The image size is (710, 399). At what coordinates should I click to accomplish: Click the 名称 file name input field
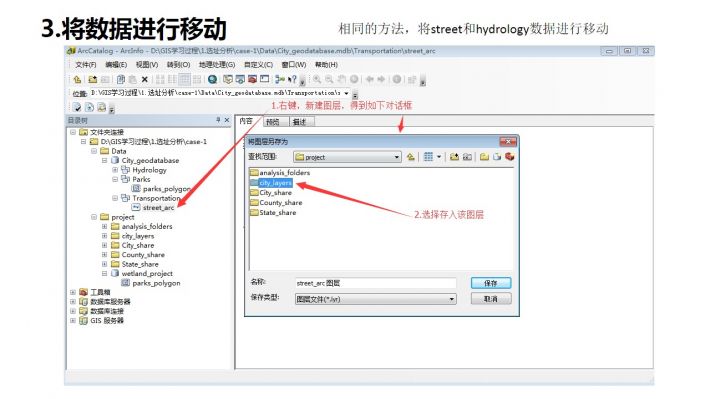click(375, 283)
